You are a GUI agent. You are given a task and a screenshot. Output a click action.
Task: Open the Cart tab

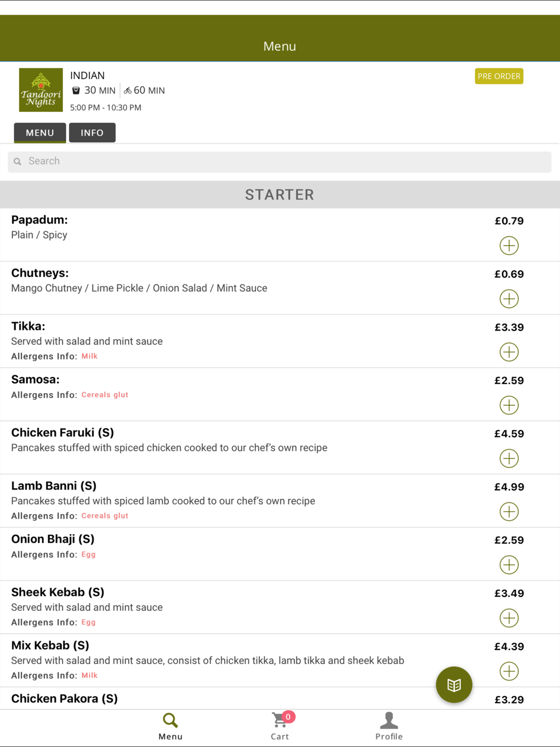280,726
